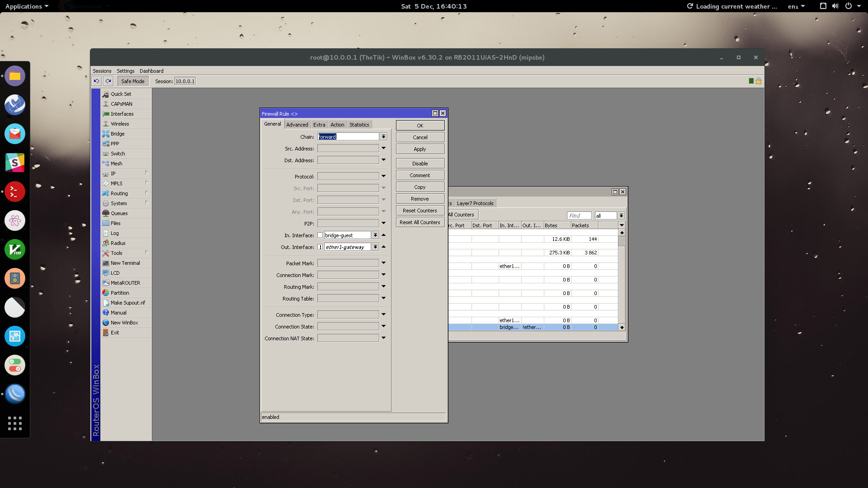Toggle enabled status at bottom of dialog
Screen dimensions: 868x488
click(x=270, y=417)
